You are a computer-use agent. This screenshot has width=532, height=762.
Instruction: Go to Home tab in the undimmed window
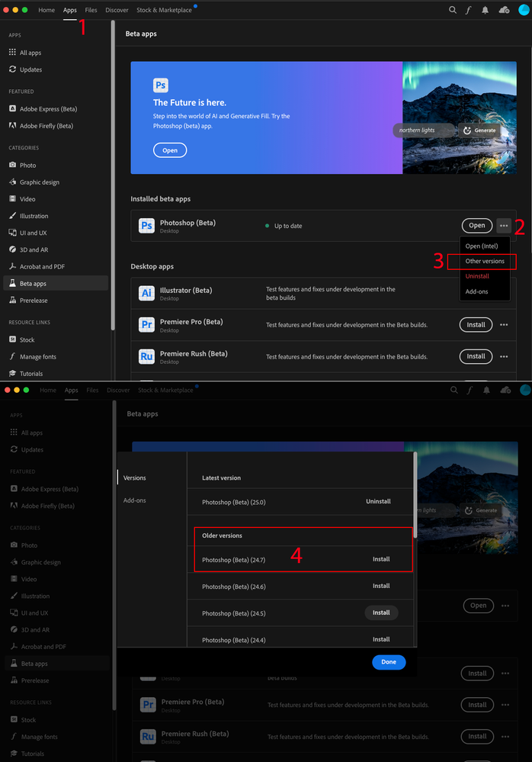46,10
